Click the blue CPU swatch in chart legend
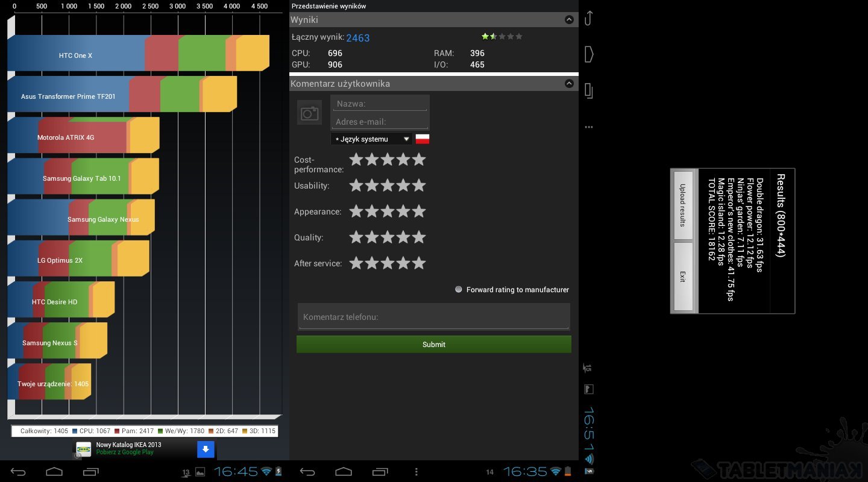 pos(75,431)
